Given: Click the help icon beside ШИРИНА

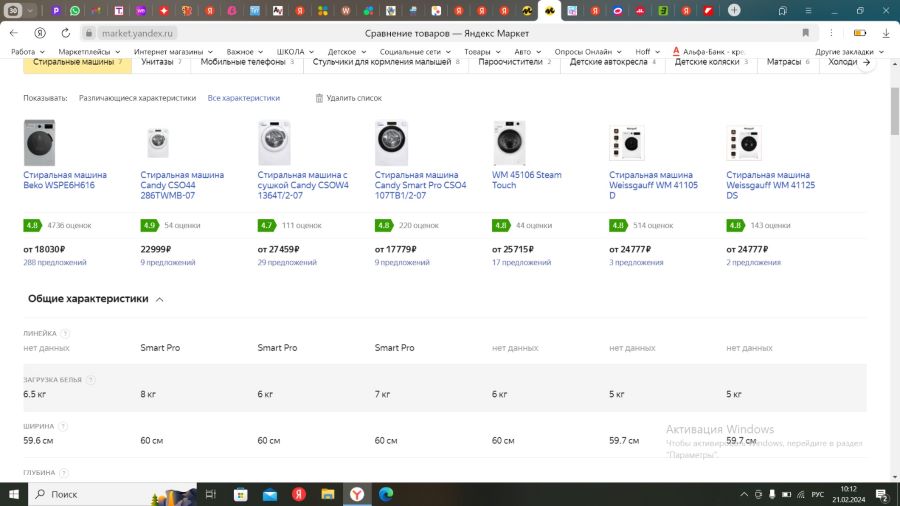Looking at the screenshot, I should (63, 426).
